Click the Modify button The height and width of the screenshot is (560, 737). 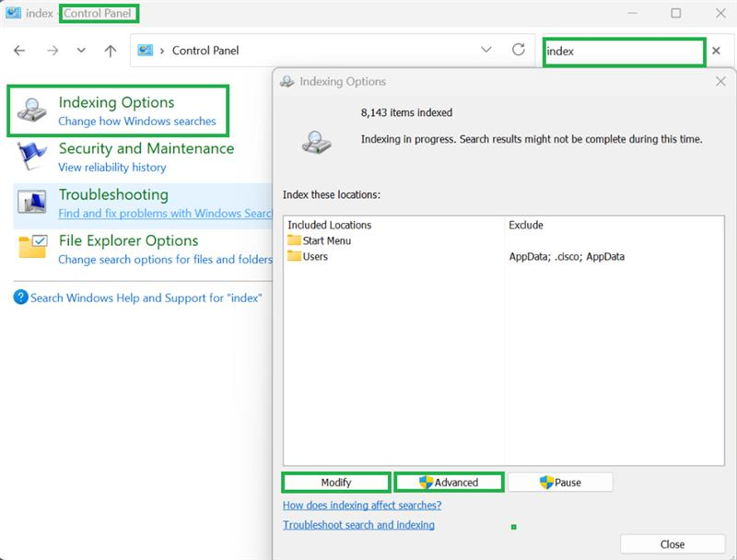click(335, 482)
